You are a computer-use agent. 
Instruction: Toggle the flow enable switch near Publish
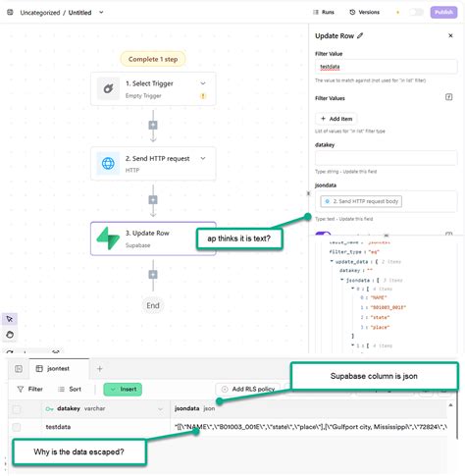coord(416,13)
